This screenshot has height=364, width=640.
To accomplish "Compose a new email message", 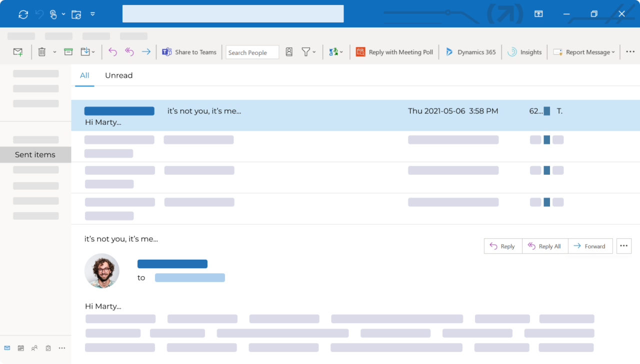I will pyautogui.click(x=17, y=51).
